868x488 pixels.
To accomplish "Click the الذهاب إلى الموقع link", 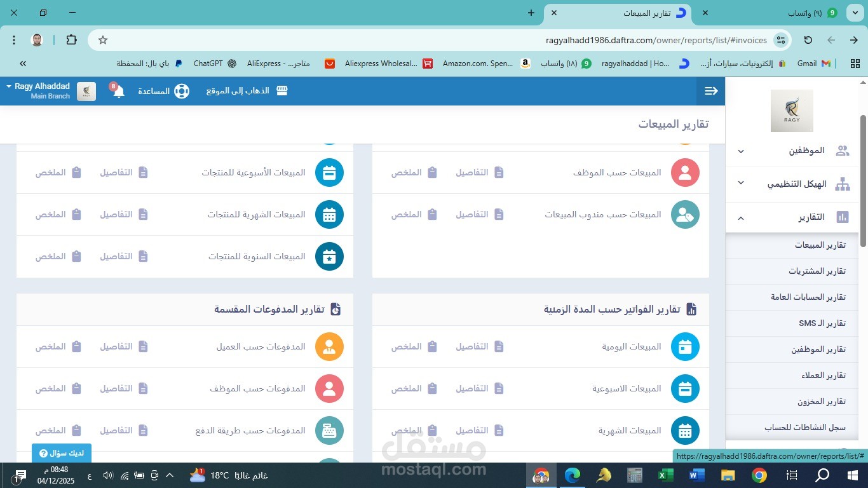I will click(238, 91).
